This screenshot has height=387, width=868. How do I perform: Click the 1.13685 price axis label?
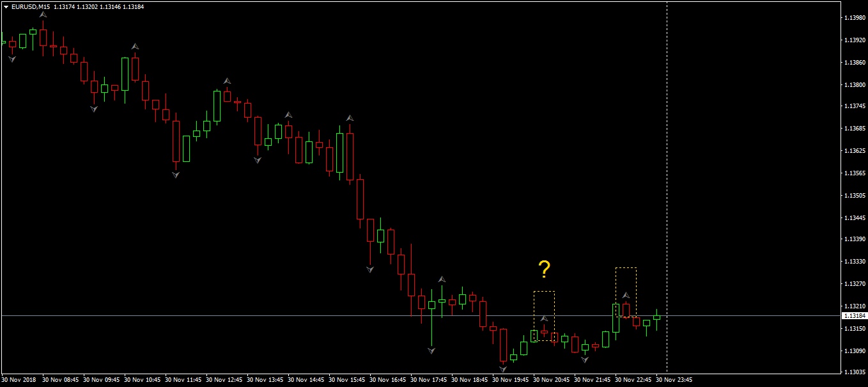tap(855, 129)
